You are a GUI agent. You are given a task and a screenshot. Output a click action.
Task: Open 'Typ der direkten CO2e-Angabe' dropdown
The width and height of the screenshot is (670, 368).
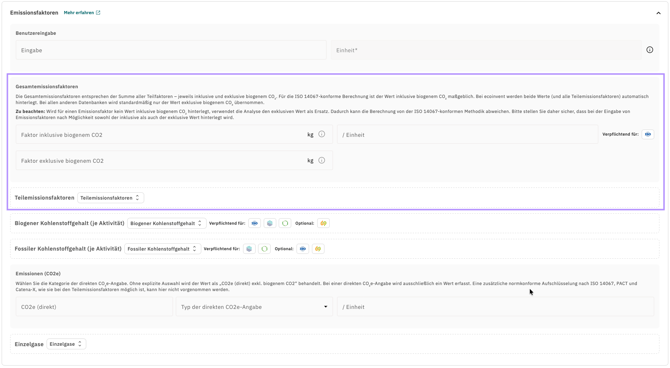tap(254, 307)
